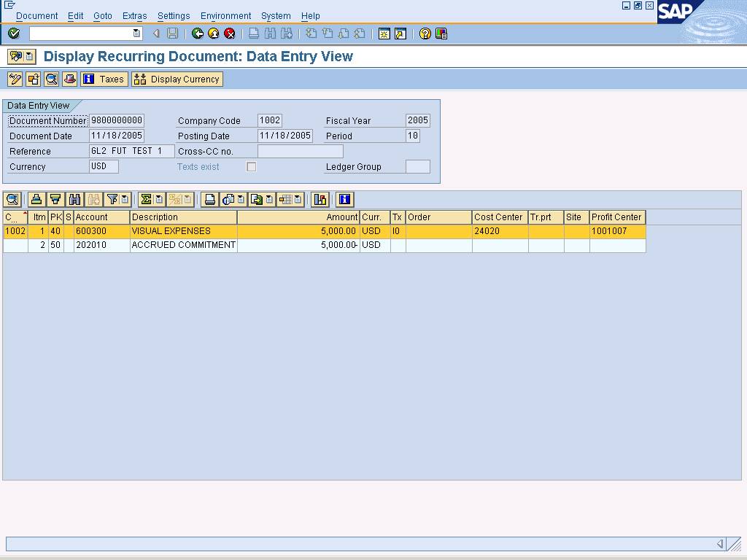Select the ACCRUED COMMITMENT description cell
This screenshot has height=560, width=747.
tap(183, 245)
